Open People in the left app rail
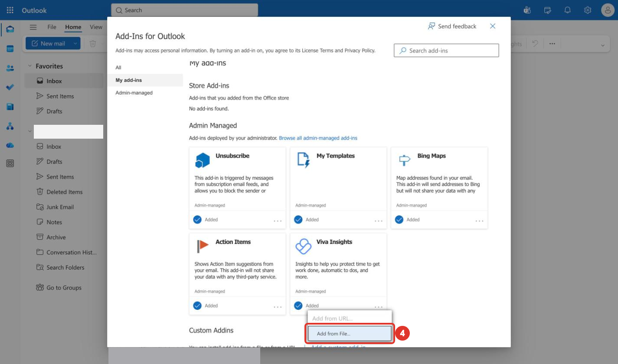This screenshot has width=618, height=364. point(10,68)
